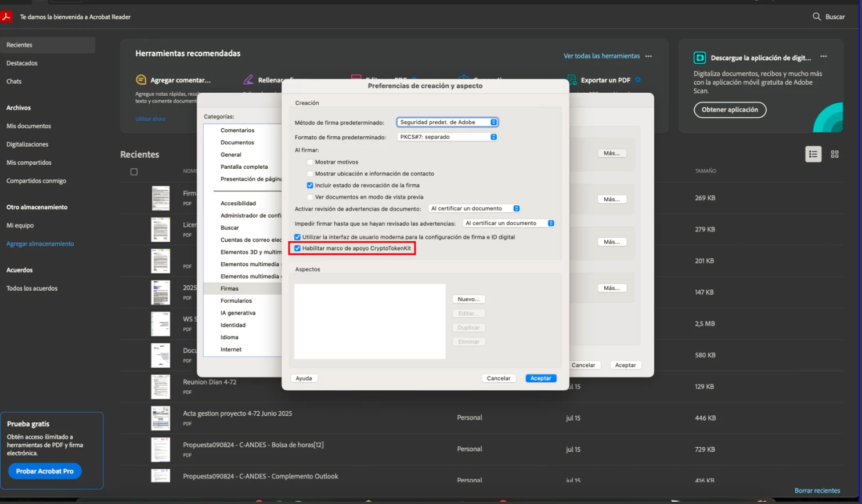Open the Reunion Dian 4-72 thumbnail
The width and height of the screenshot is (862, 504).
[160, 386]
